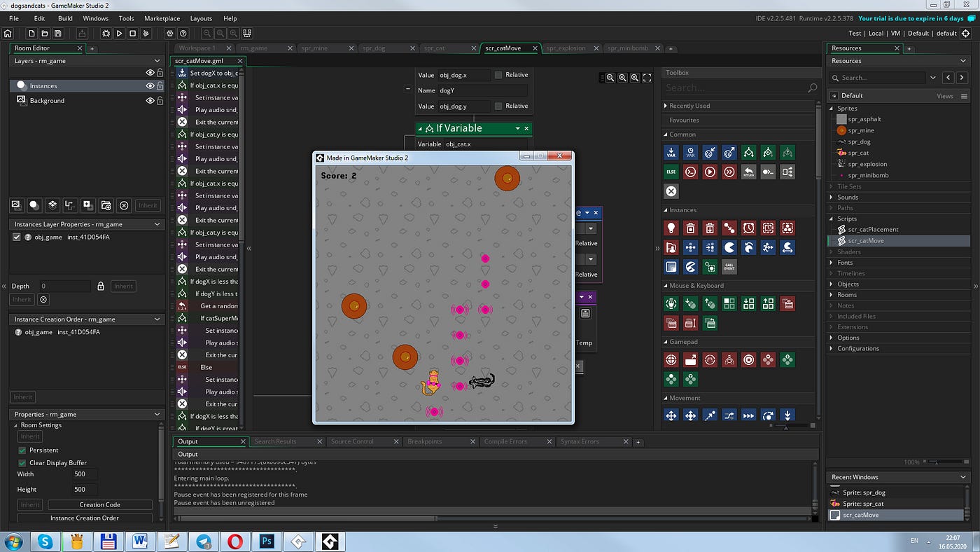Pick the Call Event action from Instances toolbox
This screenshot has width=980, height=552.
click(729, 267)
